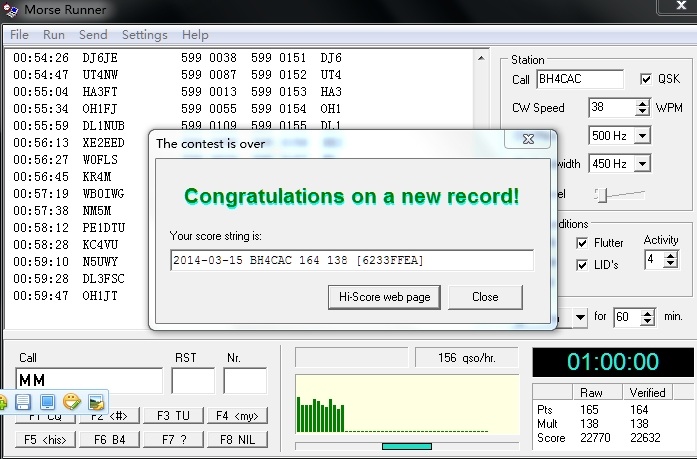Image resolution: width=697 pixels, height=459 pixels.
Task: Click the Verified score 22632 value
Action: click(645, 438)
